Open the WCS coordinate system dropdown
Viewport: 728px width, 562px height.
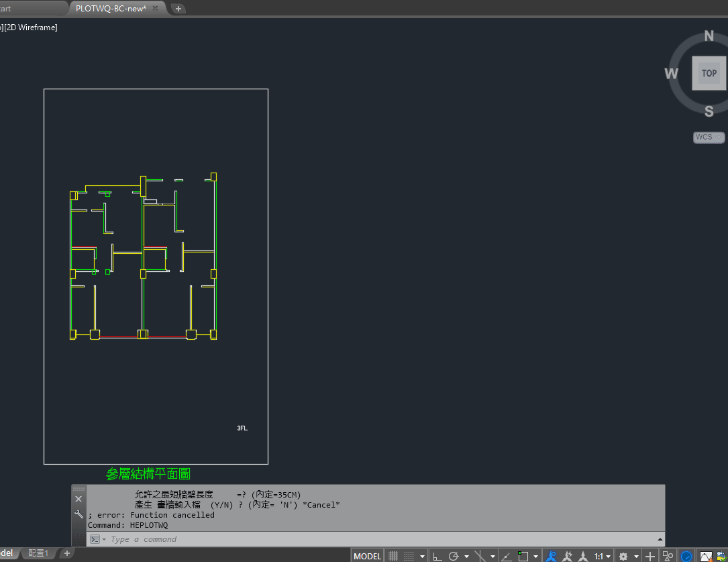click(709, 137)
